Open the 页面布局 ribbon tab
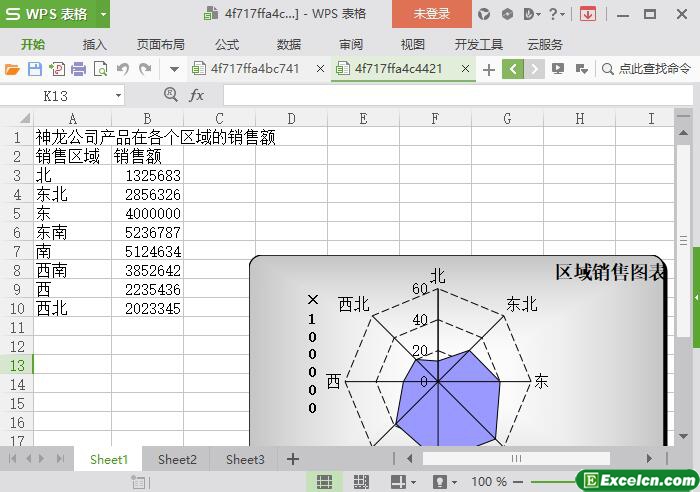The width and height of the screenshot is (700, 492). [161, 45]
